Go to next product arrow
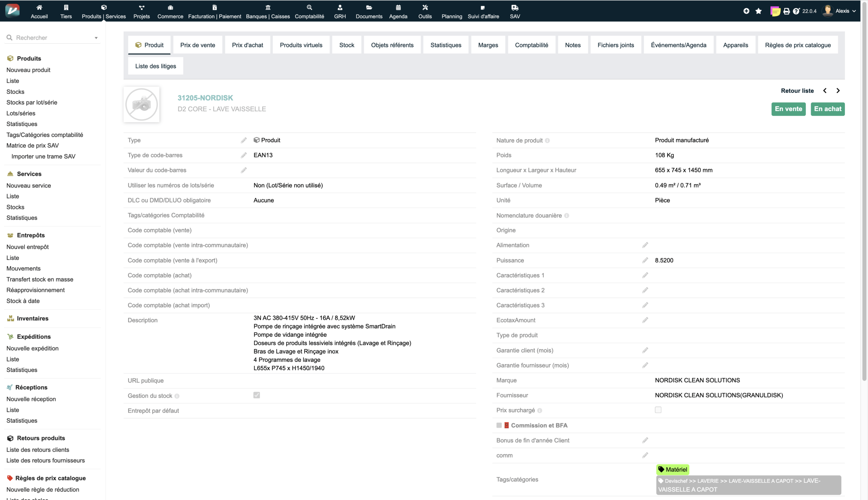Screen dimensions: 868x500 (x=838, y=91)
